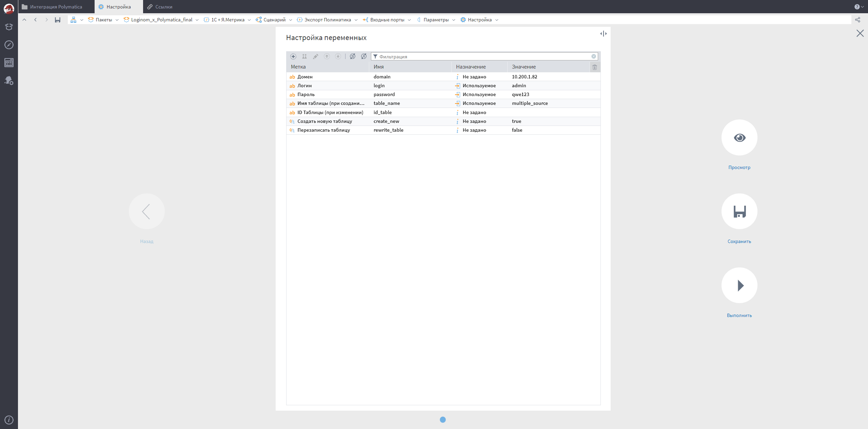Click the auto-sync names icon
The image size is (868, 429).
pyautogui.click(x=364, y=56)
